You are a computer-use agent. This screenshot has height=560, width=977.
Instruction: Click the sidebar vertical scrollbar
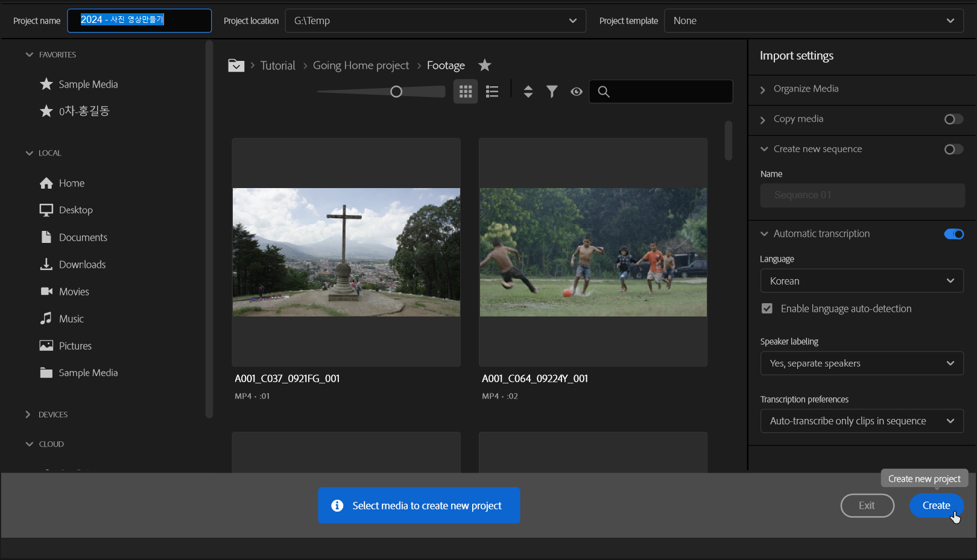coord(209,229)
